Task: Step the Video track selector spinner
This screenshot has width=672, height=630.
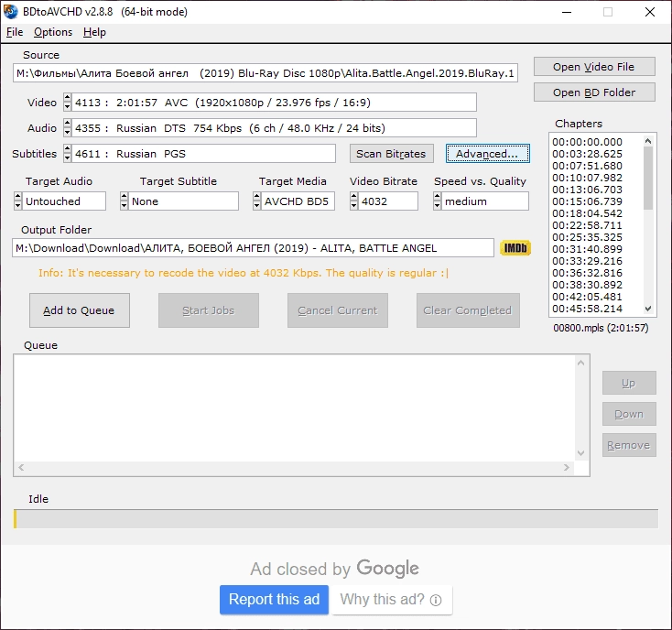Action: 67,103
